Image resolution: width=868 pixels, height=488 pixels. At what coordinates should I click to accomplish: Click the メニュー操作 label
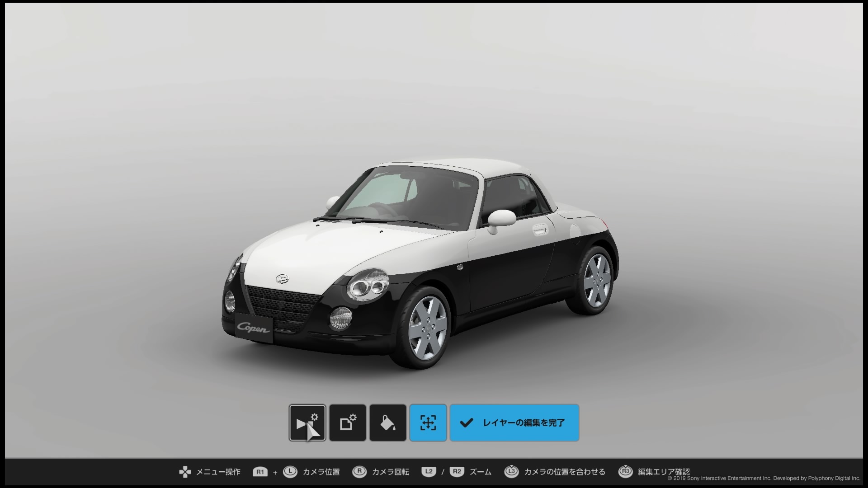pyautogui.click(x=218, y=472)
